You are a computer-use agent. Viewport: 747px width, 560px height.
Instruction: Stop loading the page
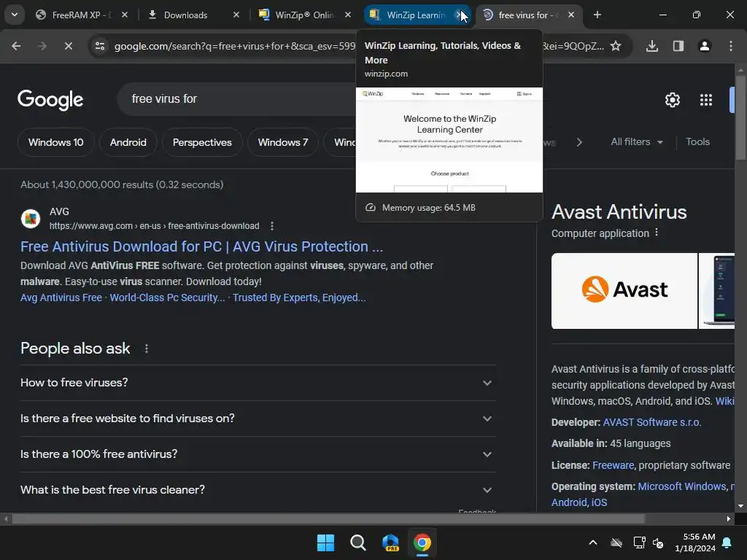point(68,46)
